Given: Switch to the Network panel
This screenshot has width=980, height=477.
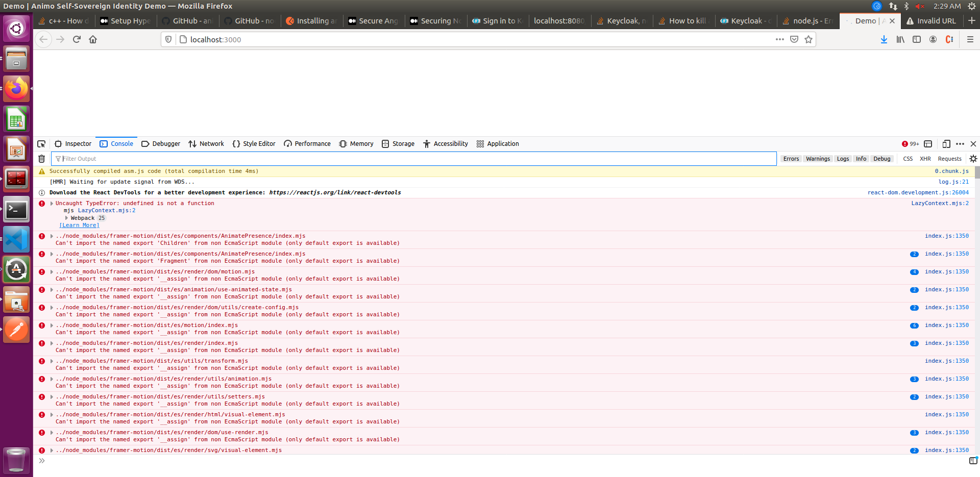Looking at the screenshot, I should (206, 144).
